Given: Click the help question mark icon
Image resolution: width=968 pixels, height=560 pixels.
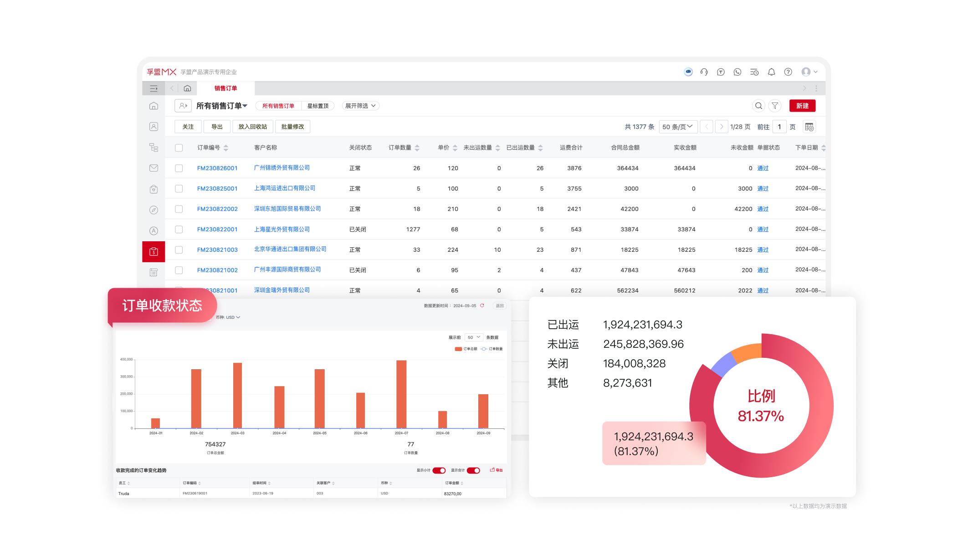Looking at the screenshot, I should [788, 72].
